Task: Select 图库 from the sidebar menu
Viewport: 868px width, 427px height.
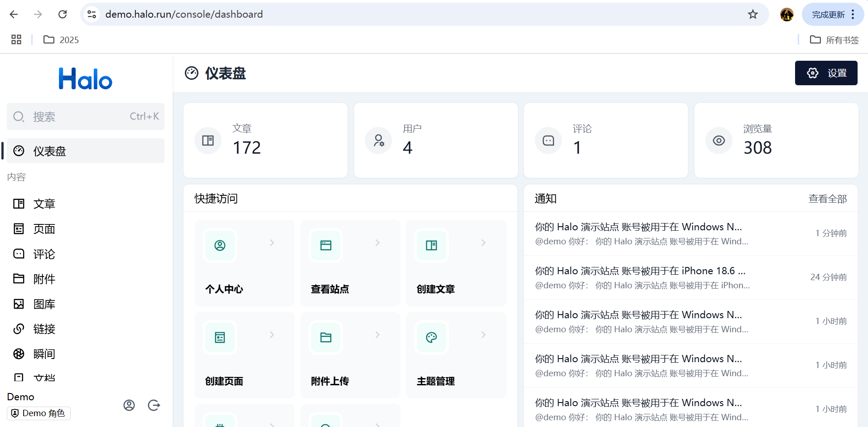Action: point(44,304)
